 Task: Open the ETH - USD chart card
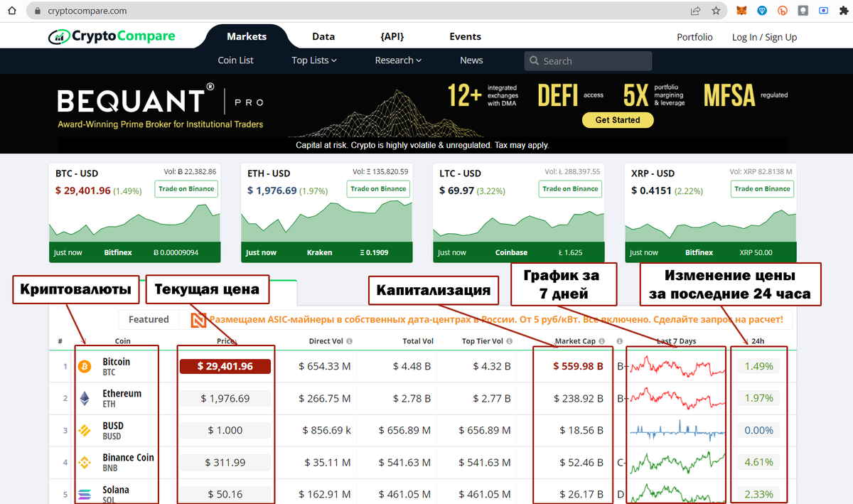coord(327,213)
